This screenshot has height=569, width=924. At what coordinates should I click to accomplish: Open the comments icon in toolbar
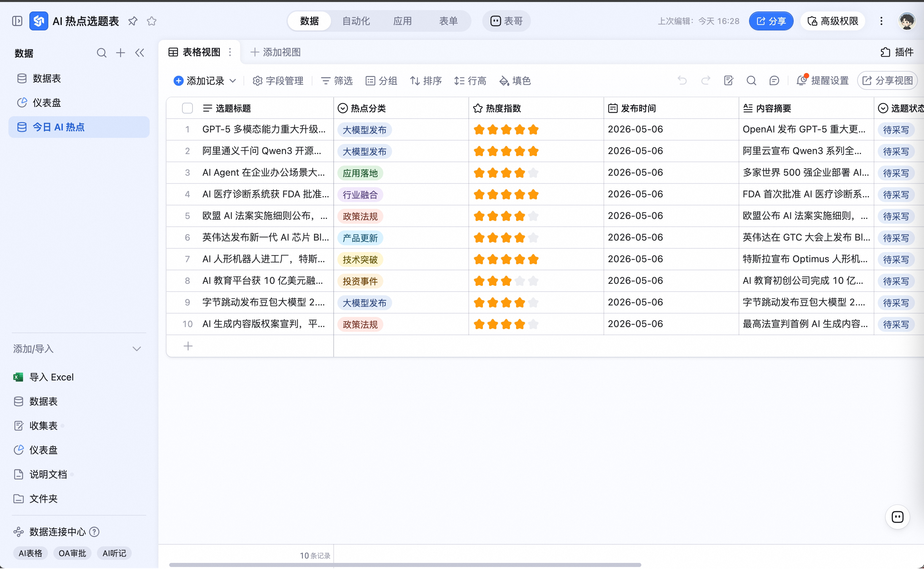click(774, 80)
